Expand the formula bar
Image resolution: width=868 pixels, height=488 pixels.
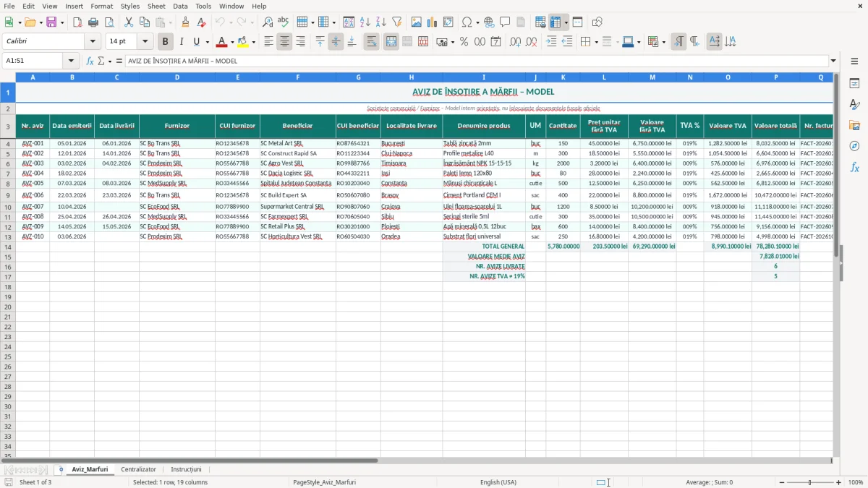coord(833,61)
